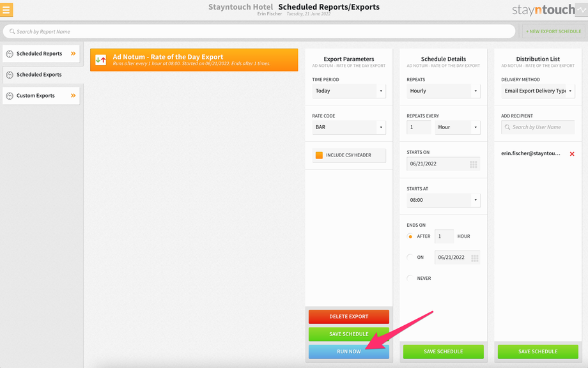Click the erin.fischer@stayntou... recipient email
The height and width of the screenshot is (368, 588).
530,153
